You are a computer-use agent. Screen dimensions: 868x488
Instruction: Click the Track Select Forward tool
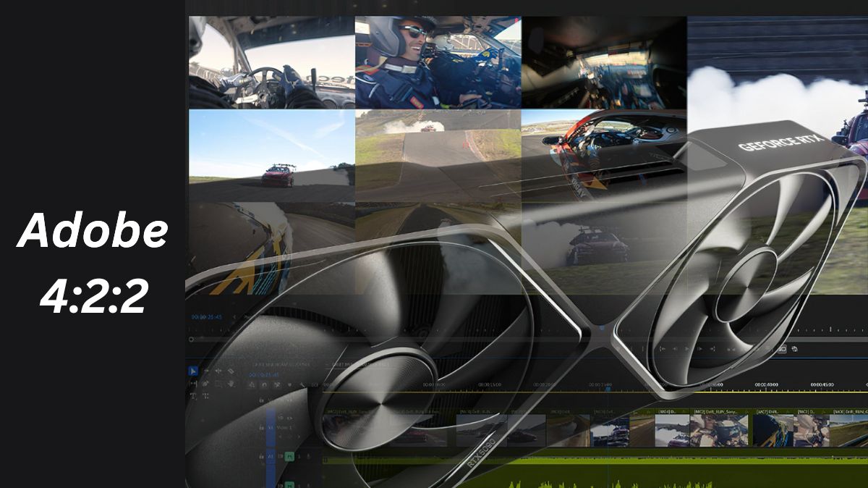tap(205, 371)
